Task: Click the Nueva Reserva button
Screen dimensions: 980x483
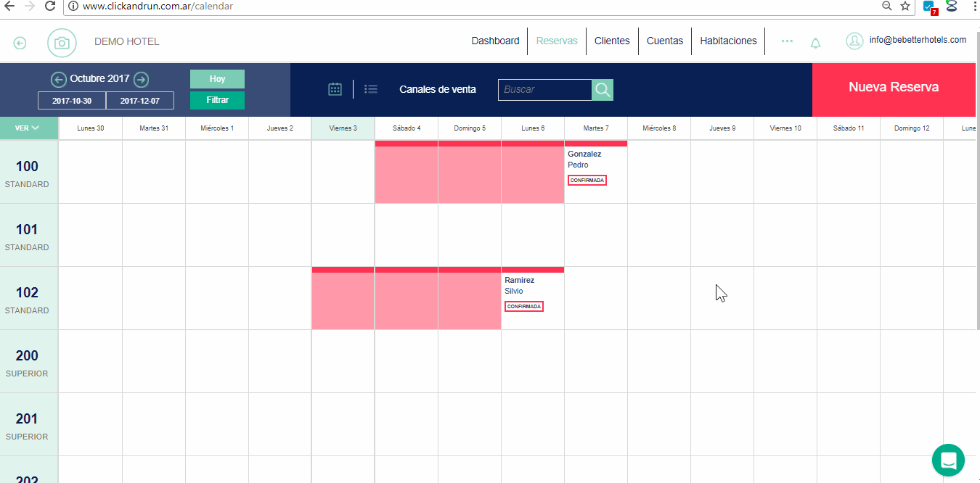Action: (x=894, y=90)
